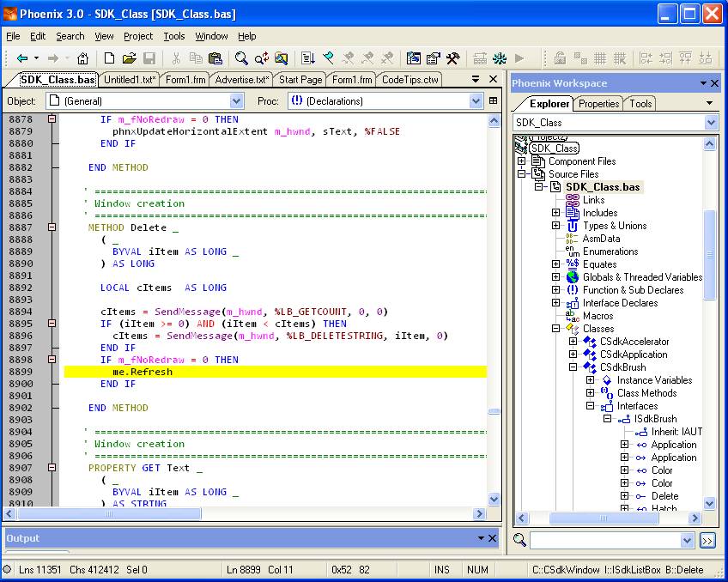Screen dimensions: 728x582
Task: Click the find and replace icon
Action: pyautogui.click(x=261, y=58)
